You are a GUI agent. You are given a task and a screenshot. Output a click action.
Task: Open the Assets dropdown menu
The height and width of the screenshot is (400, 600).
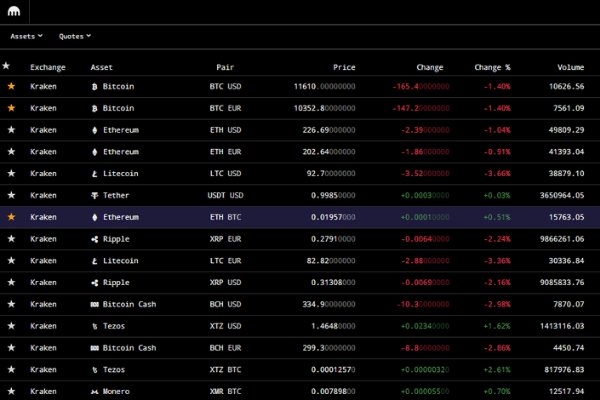click(26, 36)
